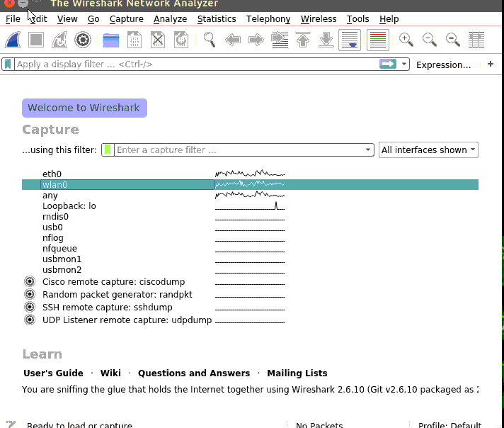Open a capture file folder icon
This screenshot has width=504, height=428.
[111, 40]
